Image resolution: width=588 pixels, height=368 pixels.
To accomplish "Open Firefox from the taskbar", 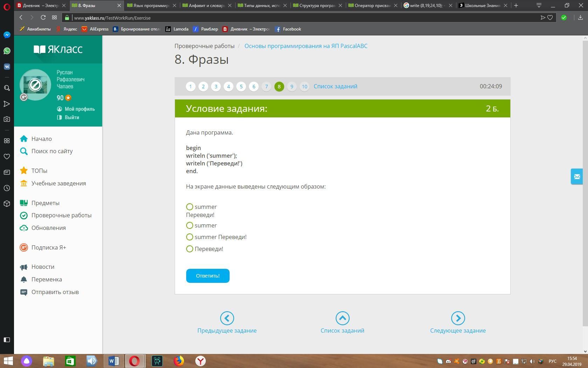I will click(x=179, y=361).
